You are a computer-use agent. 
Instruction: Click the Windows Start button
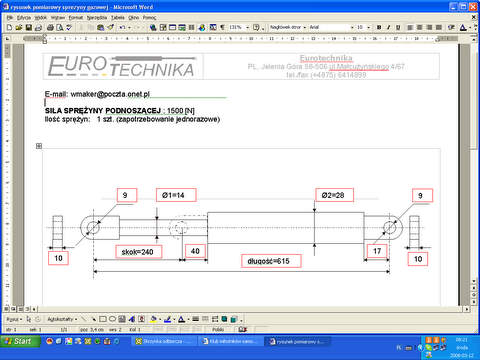coord(20,341)
